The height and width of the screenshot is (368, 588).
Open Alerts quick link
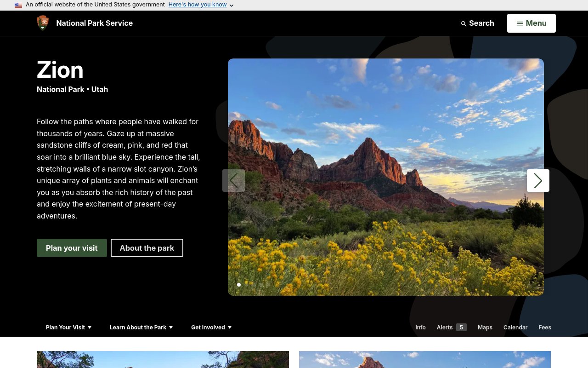[452, 328]
